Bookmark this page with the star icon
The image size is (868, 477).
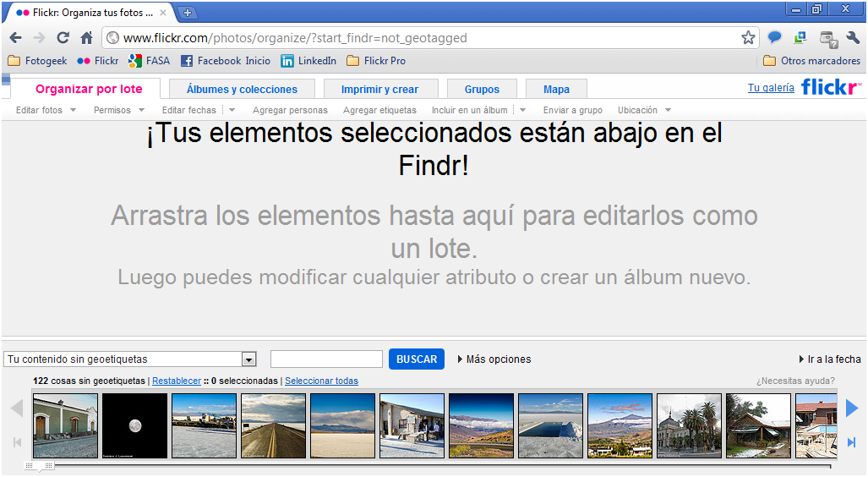(748, 38)
